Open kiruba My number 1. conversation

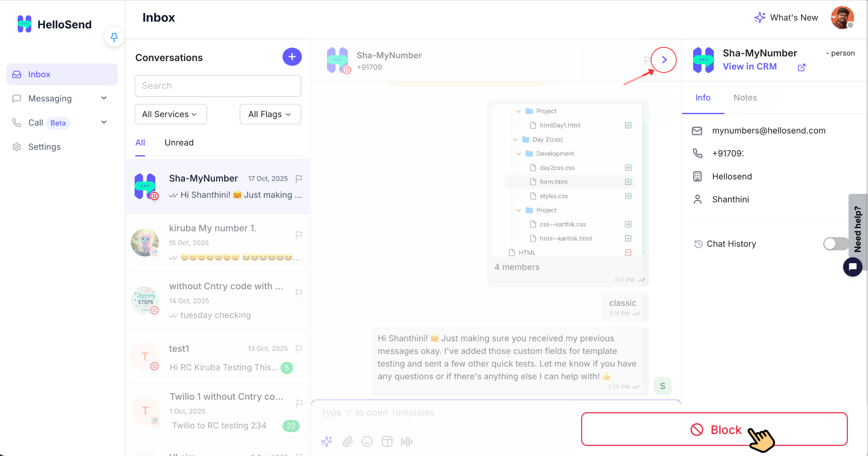218,243
